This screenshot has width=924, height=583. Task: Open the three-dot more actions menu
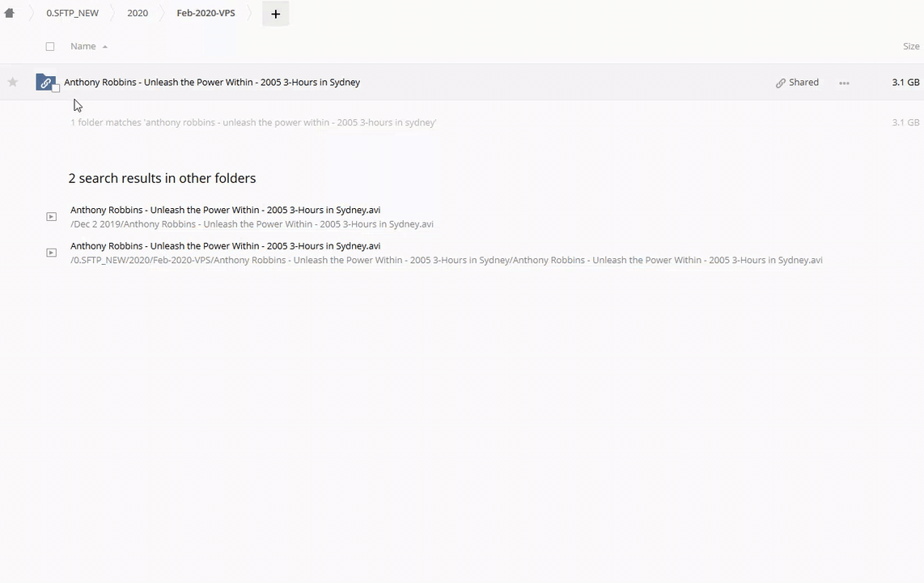844,83
